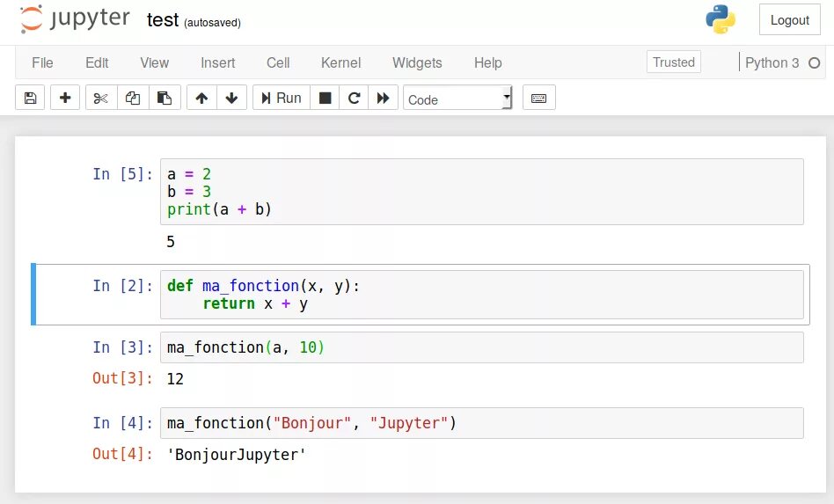Viewport: 834px width, 504px height.
Task: Paste cells below using the clipboard icon
Action: (x=165, y=99)
